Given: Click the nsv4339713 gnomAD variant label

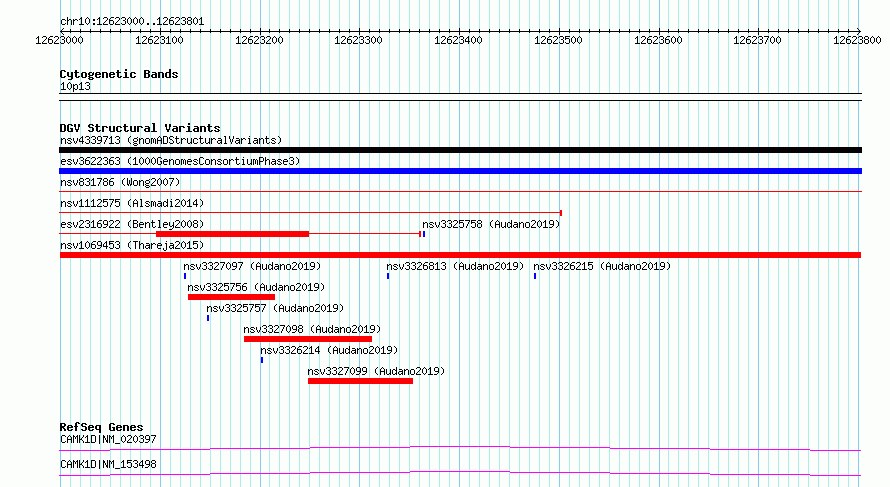Looking at the screenshot, I should point(171,140).
